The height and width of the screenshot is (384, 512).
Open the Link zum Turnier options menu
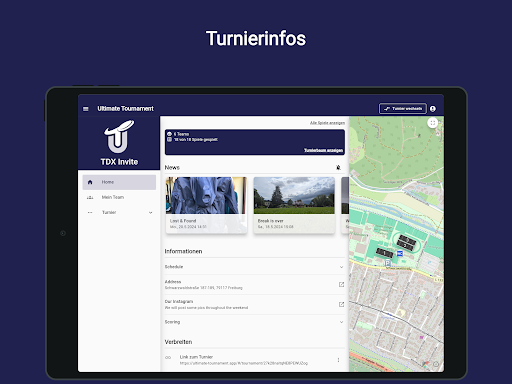(x=338, y=360)
